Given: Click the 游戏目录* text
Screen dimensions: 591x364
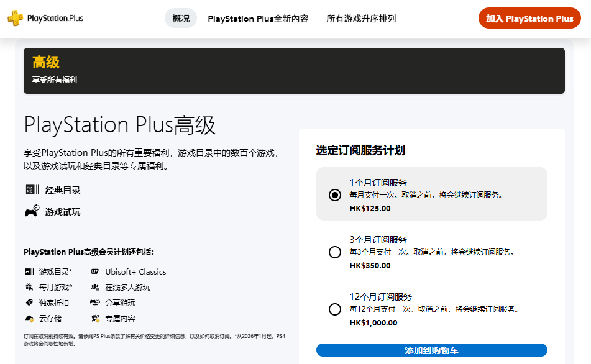Looking at the screenshot, I should 56,271.
